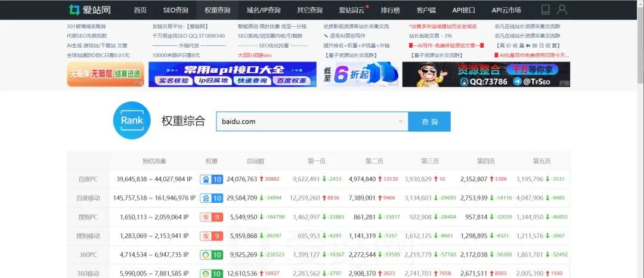
Task: Open the 首页 menu item
Action: coord(140,10)
